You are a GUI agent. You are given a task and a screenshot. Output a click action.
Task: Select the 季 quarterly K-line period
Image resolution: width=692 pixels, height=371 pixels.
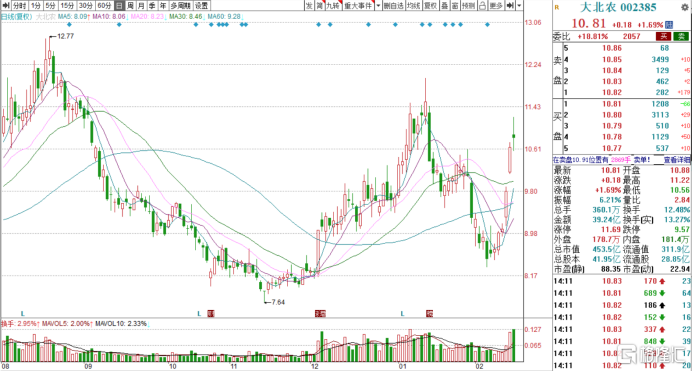tap(152, 5)
